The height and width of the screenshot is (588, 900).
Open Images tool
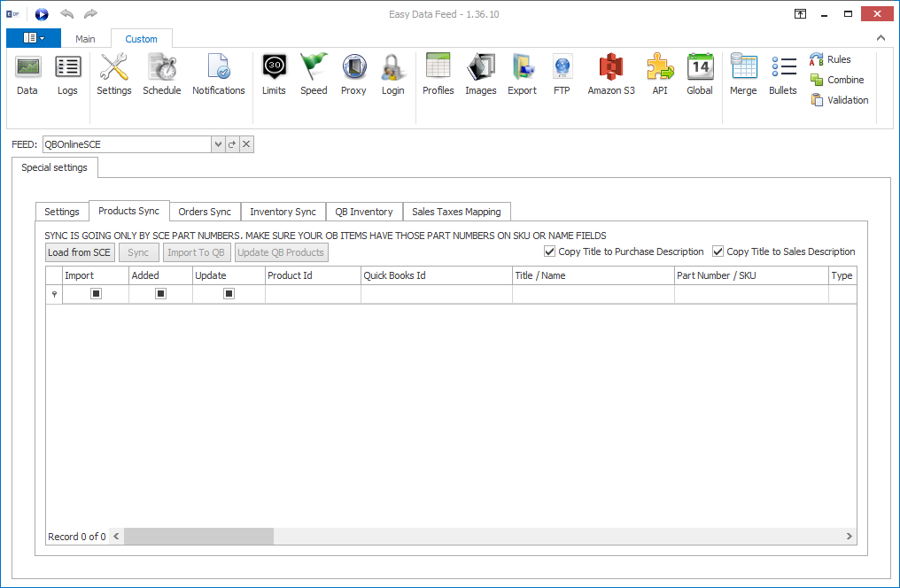[x=481, y=75]
